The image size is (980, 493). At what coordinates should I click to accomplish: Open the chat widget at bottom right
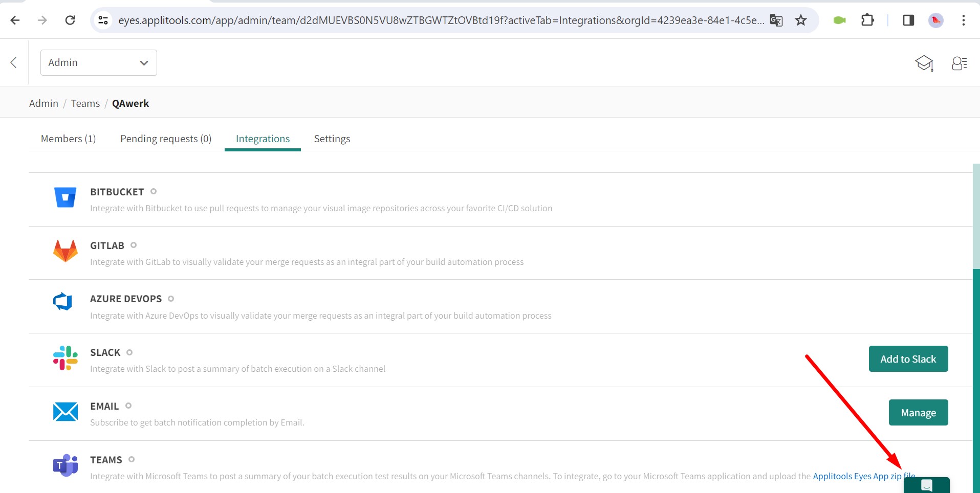pyautogui.click(x=927, y=485)
